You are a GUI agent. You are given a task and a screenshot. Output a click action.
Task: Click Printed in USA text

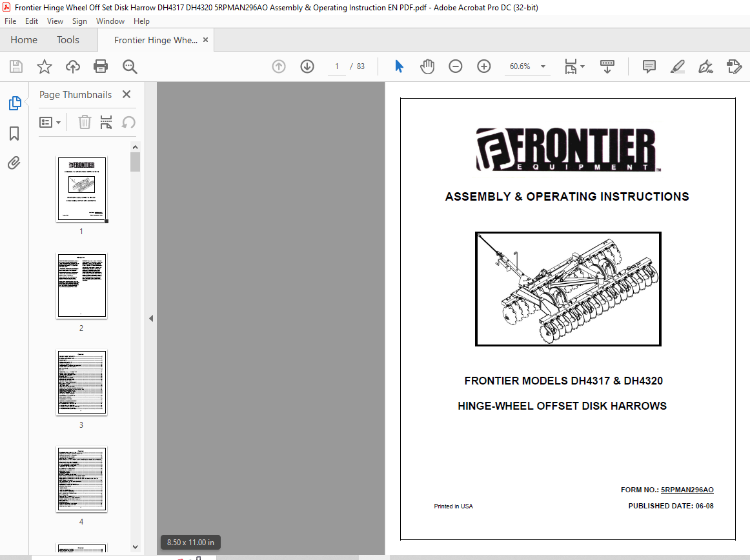(453, 506)
